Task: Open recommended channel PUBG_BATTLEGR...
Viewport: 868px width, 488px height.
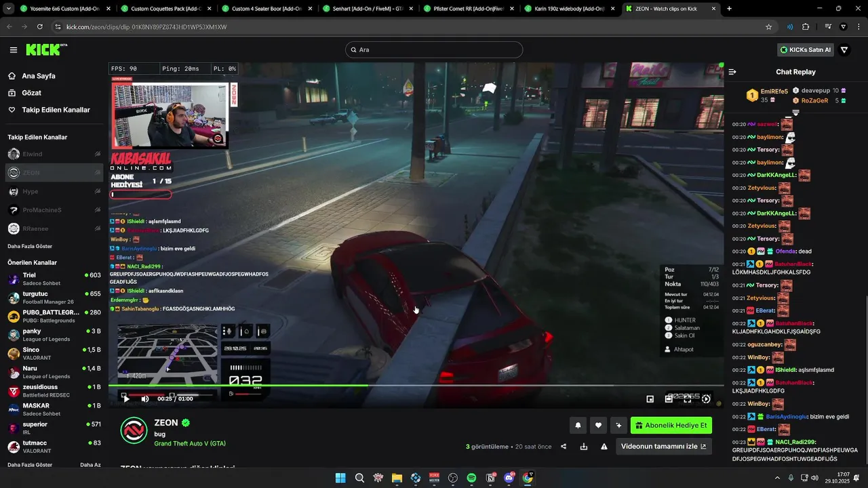Action: click(x=54, y=316)
